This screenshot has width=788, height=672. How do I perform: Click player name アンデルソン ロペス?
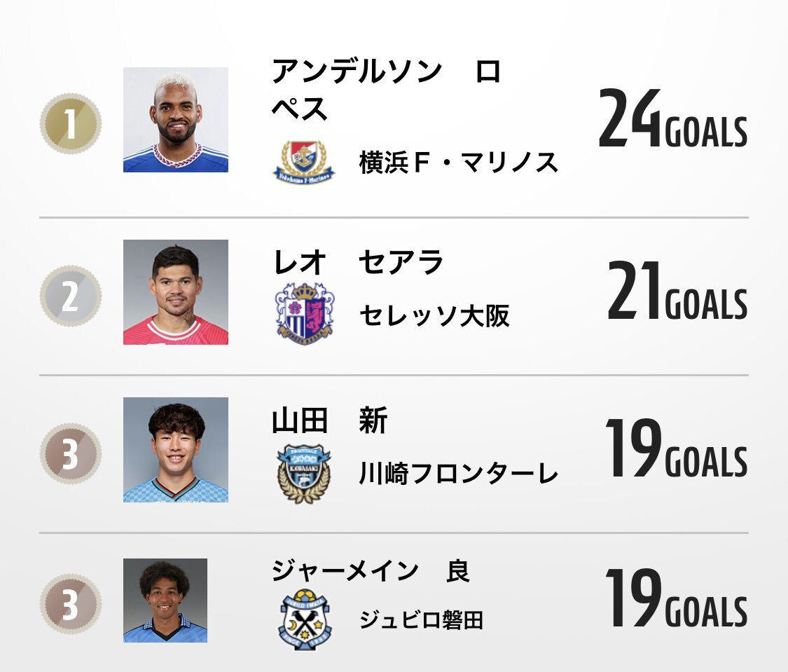387,90
